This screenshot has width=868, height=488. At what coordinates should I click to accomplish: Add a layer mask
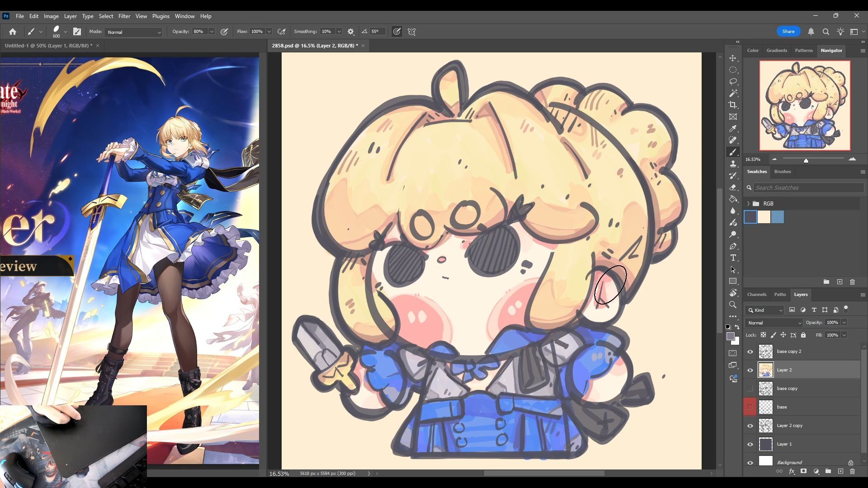(803, 471)
